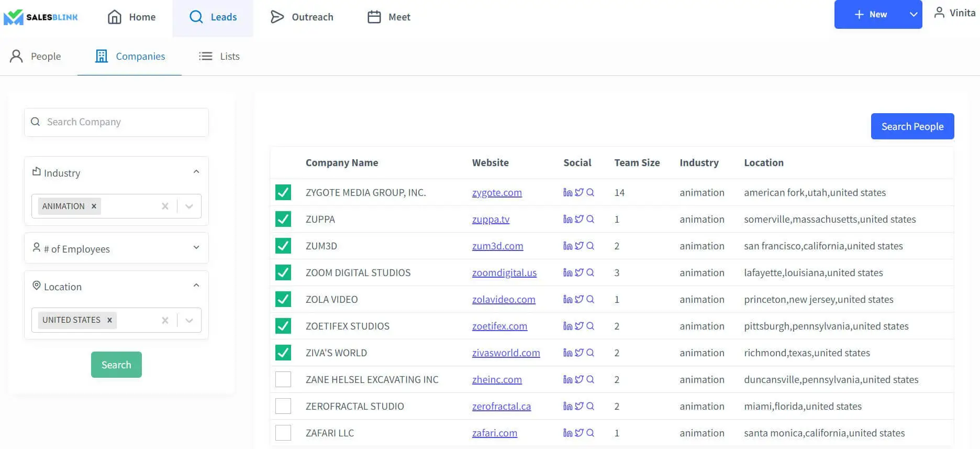Screen dimensions: 980x449
Task: Uncheck ZOETIFEX STUDIOS checkbox
Action: pyautogui.click(x=283, y=326)
